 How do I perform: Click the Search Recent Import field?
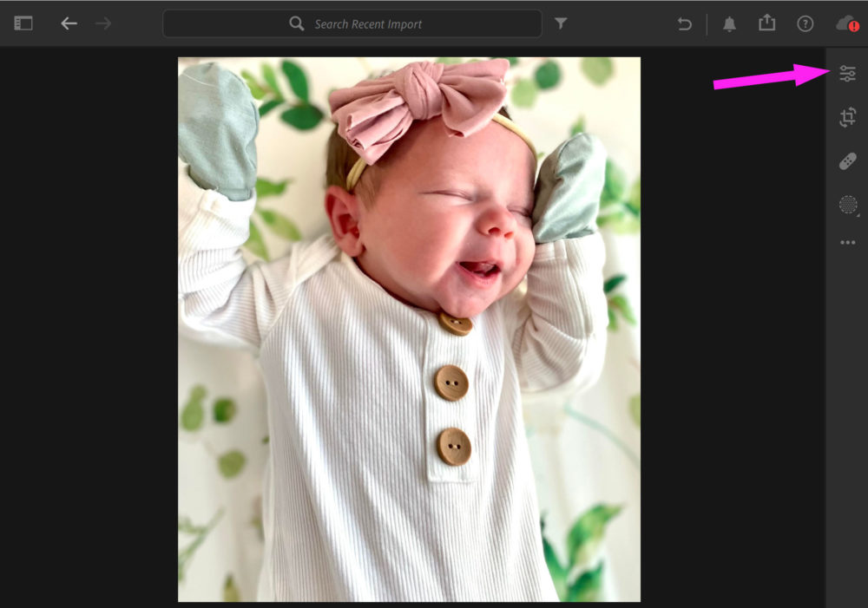pos(352,23)
